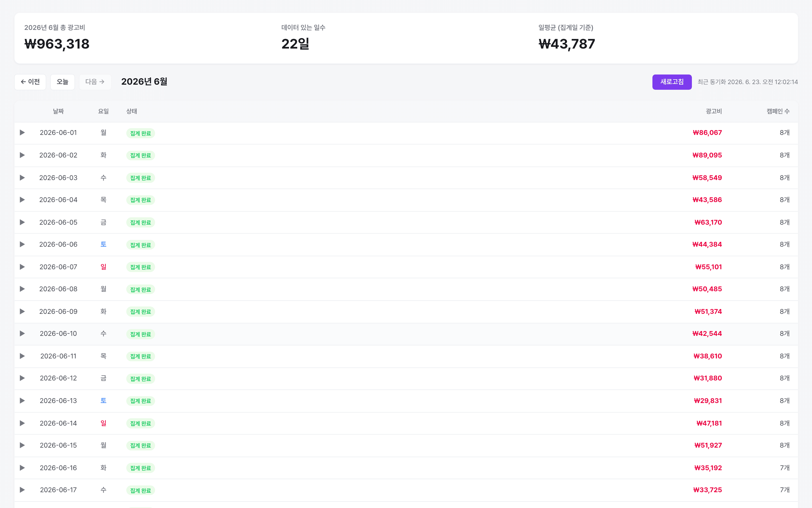Expand the 2026-06-16 row triangle
This screenshot has width=812, height=508.
click(22, 468)
